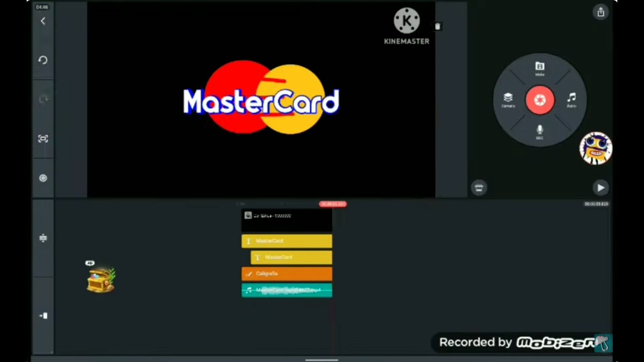The height and width of the screenshot is (362, 644).
Task: Add an Audio track
Action: [x=572, y=100]
